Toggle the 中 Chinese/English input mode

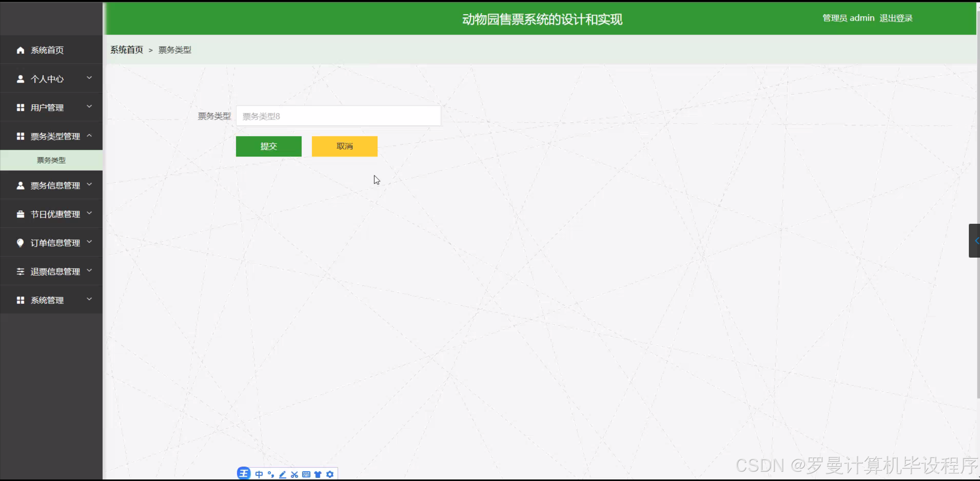(x=259, y=474)
